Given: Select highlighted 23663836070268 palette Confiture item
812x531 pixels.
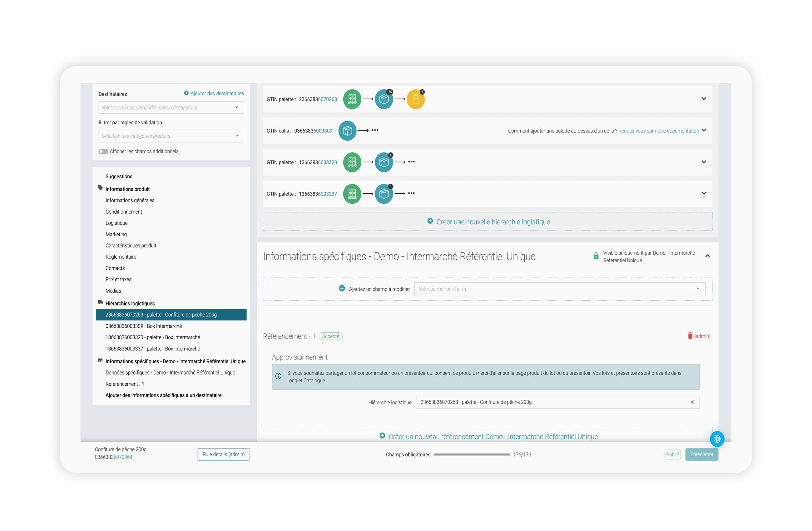Looking at the screenshot, I should [x=171, y=315].
